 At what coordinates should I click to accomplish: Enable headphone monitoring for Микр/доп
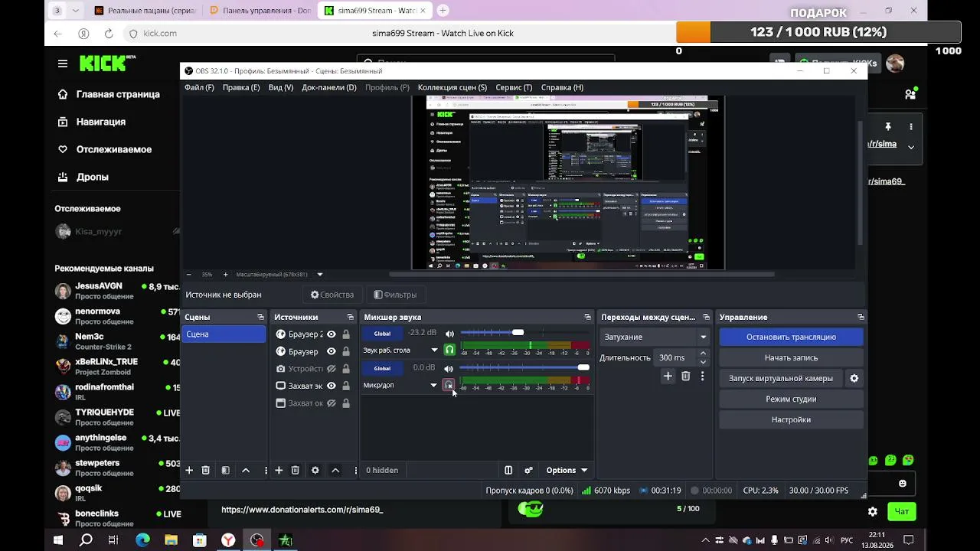[x=449, y=385]
